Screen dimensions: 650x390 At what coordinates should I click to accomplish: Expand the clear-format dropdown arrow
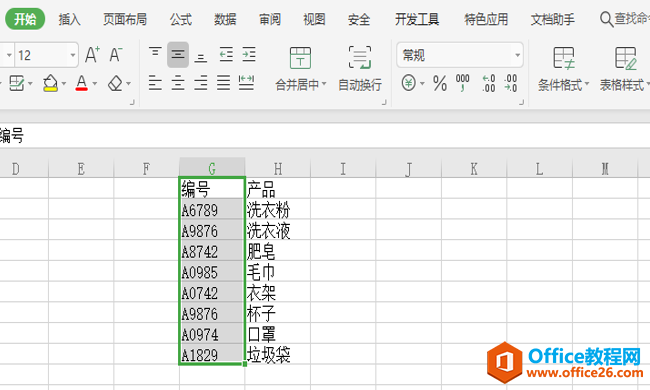[x=129, y=83]
